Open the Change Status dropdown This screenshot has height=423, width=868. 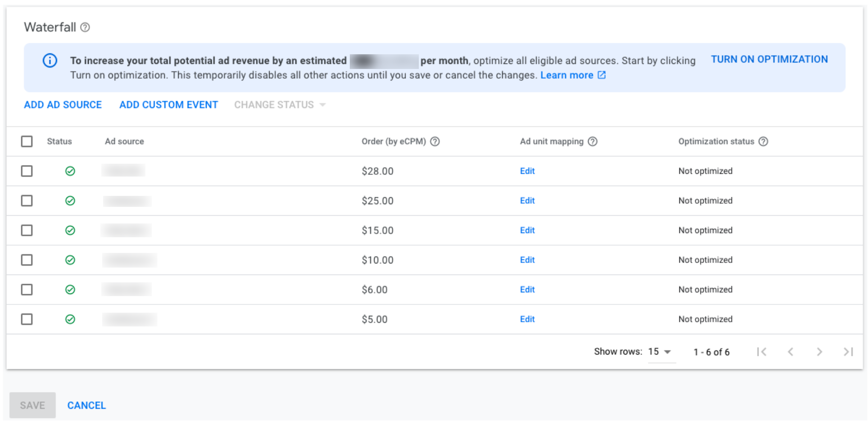coord(280,105)
